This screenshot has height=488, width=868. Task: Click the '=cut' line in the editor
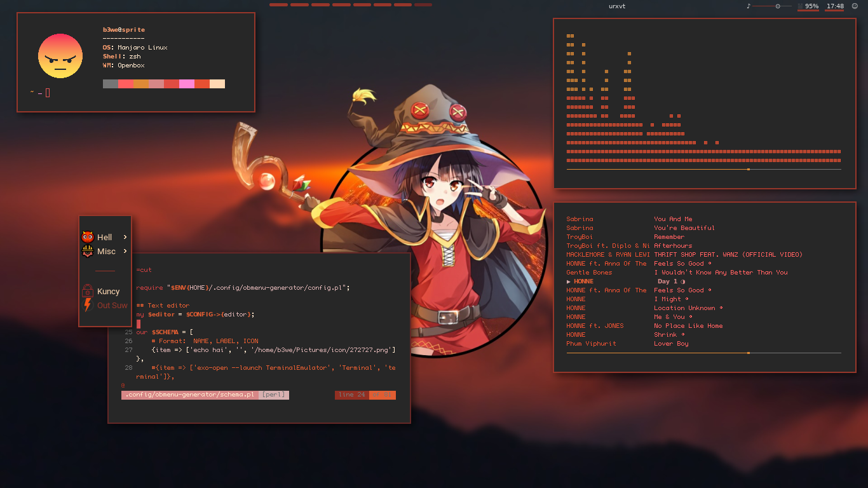(144, 270)
